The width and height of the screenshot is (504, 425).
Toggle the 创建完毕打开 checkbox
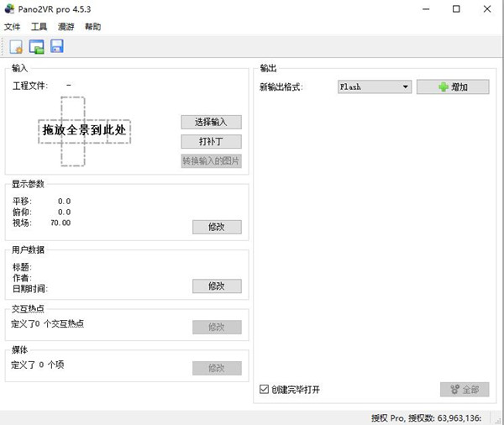[x=265, y=390]
